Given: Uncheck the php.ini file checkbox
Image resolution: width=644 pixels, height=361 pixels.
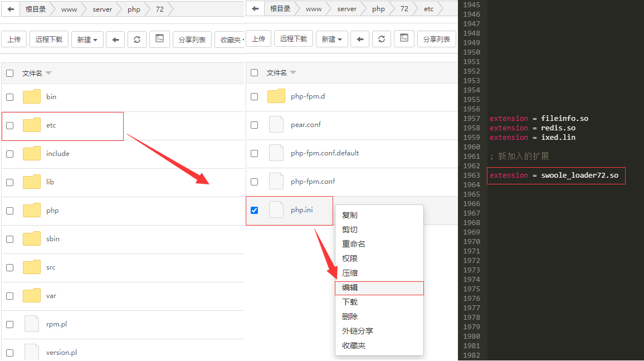Looking at the screenshot, I should [x=255, y=210].
